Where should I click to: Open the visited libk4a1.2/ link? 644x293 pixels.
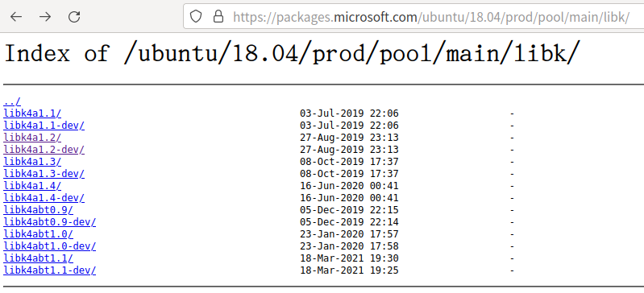tap(32, 138)
